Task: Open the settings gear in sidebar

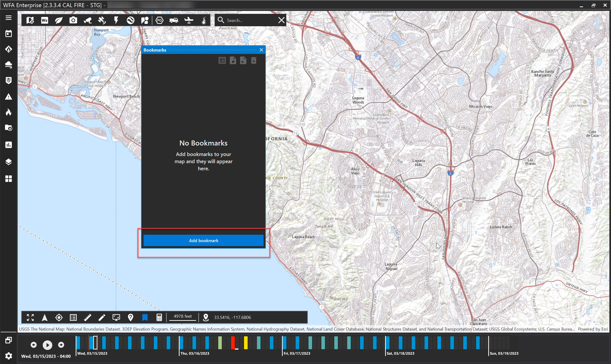Action: [x=9, y=356]
